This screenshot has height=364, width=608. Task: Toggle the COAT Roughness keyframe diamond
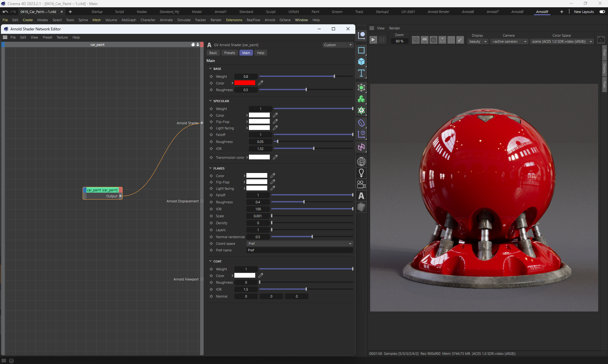point(211,282)
